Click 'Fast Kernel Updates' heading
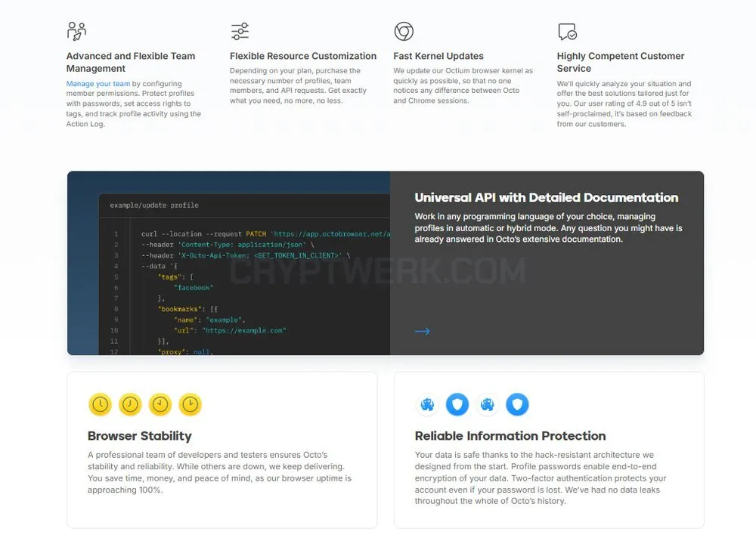Viewport: 756px width, 541px height. (438, 56)
